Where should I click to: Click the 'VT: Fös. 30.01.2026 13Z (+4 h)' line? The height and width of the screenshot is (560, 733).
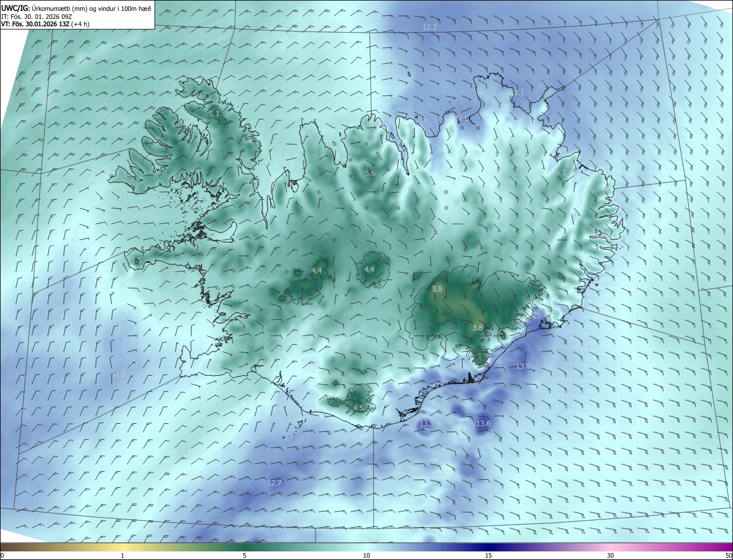pos(45,24)
